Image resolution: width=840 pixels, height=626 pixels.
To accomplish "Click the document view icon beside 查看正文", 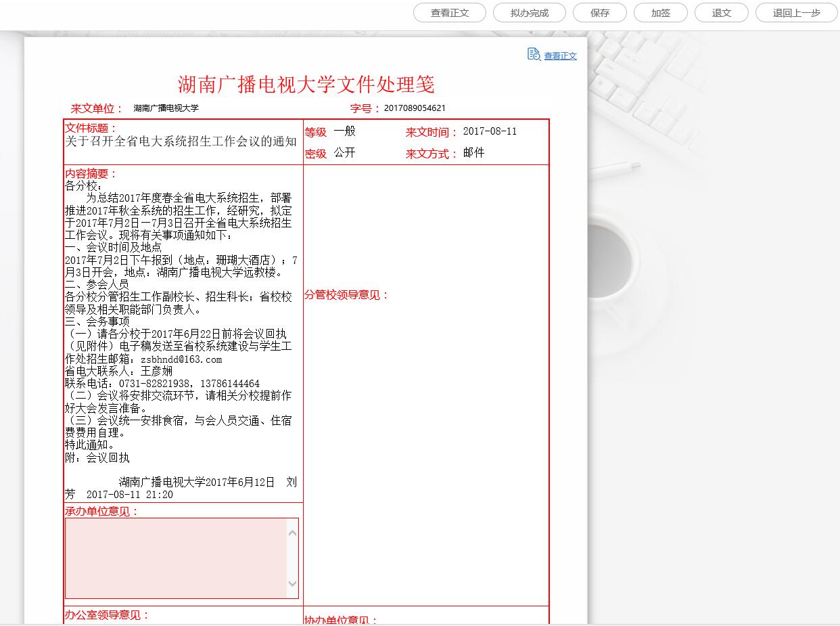I will [x=534, y=54].
